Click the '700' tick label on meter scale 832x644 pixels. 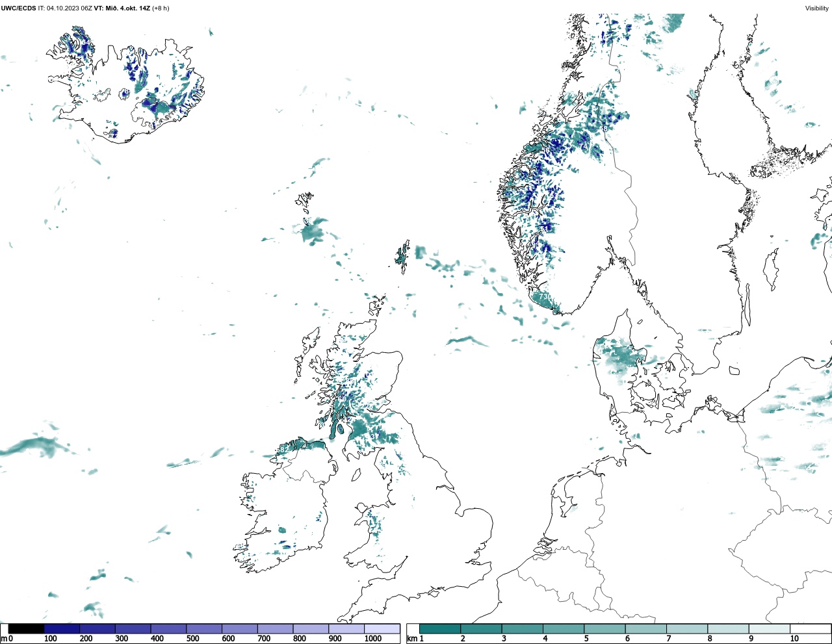click(263, 639)
